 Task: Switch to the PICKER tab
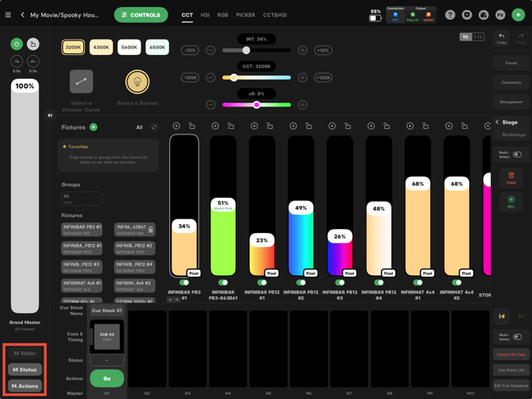point(245,15)
